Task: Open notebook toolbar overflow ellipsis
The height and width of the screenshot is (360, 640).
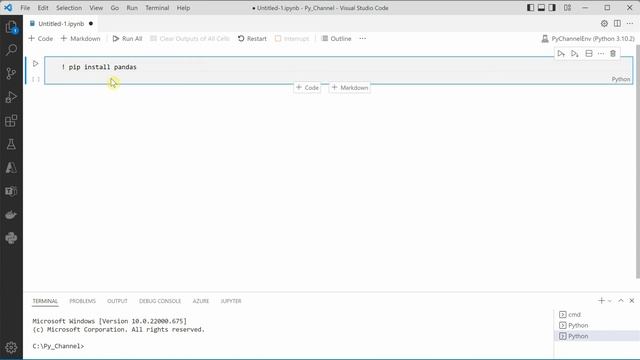Action: click(362, 38)
